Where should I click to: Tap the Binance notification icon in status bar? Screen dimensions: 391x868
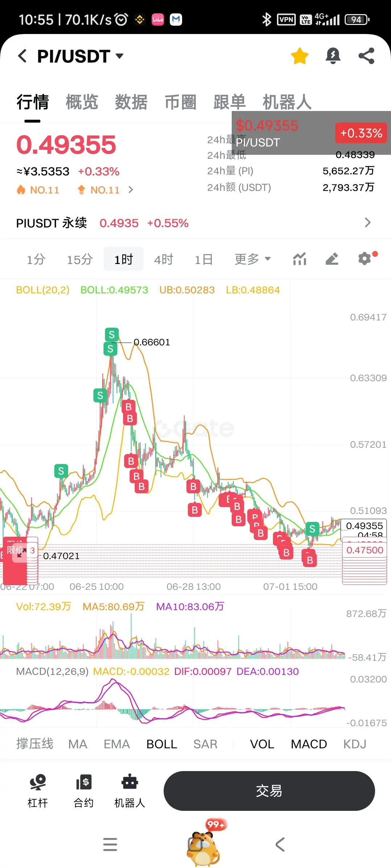click(x=139, y=20)
